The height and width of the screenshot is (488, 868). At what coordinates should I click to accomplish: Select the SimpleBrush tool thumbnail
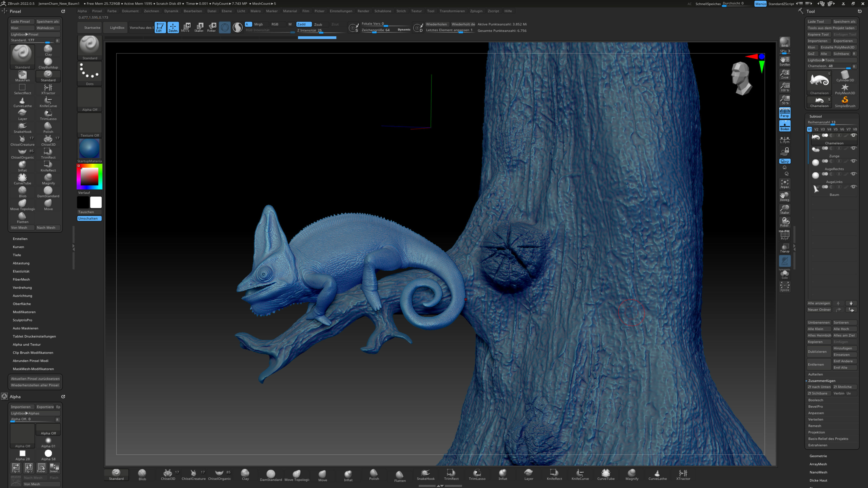tap(845, 102)
